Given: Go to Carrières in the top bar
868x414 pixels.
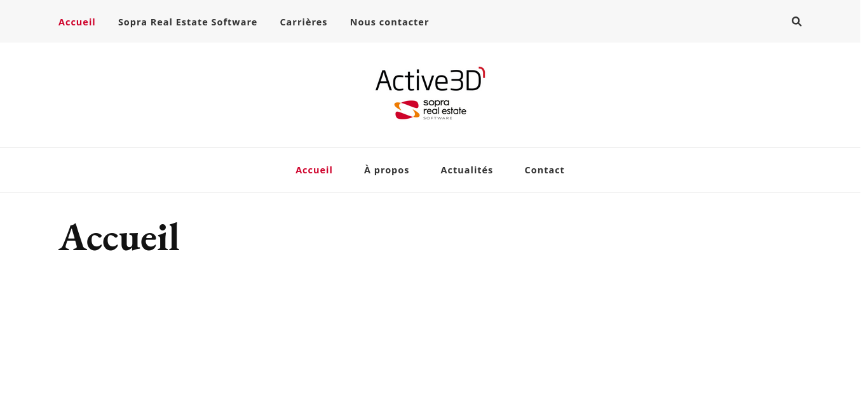Looking at the screenshot, I should [304, 22].
